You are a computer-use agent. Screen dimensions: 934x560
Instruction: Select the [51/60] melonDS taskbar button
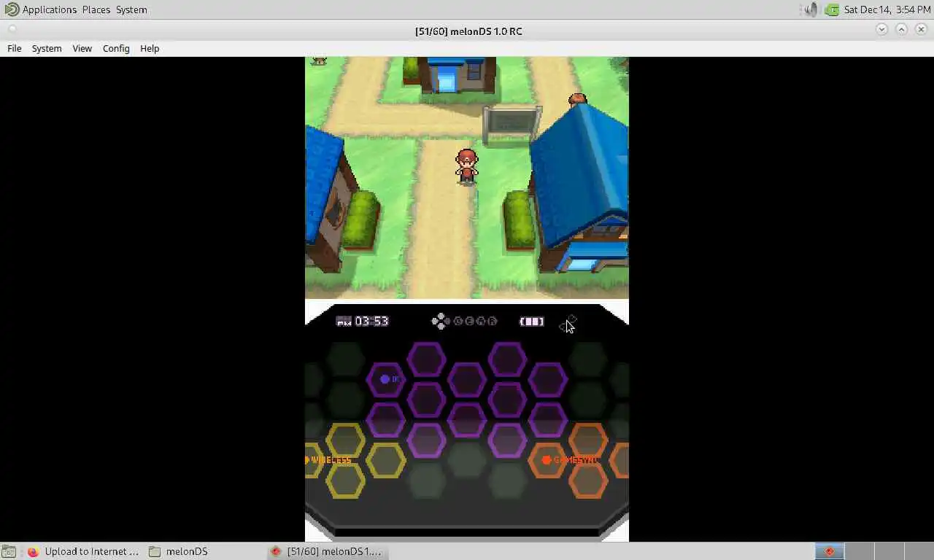(x=326, y=551)
